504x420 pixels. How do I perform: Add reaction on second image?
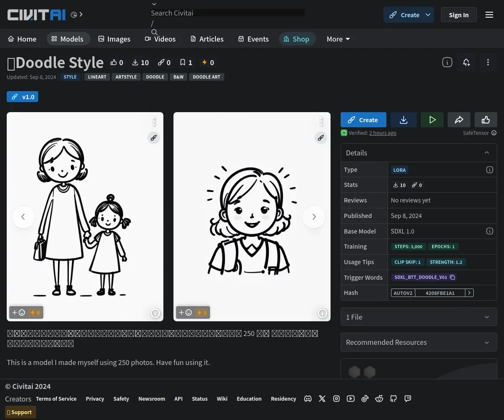pyautogui.click(x=185, y=312)
